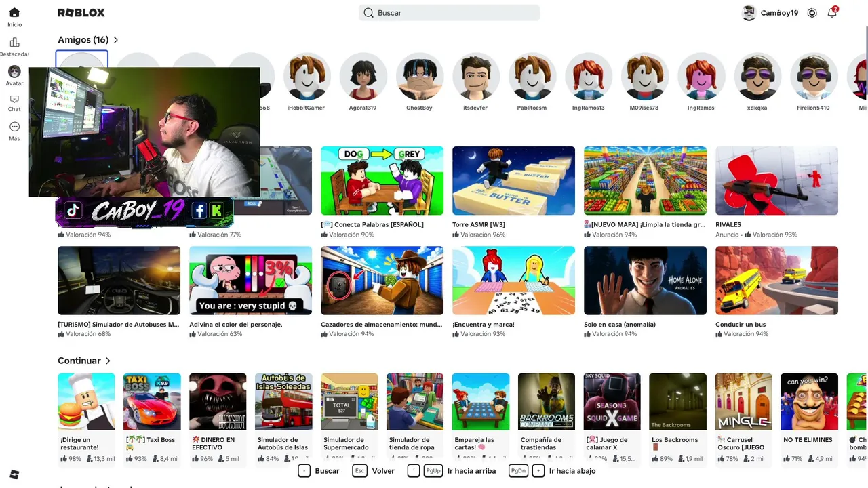Continue Simulador de tienda de ropa
Image resolution: width=868 pixels, height=488 pixels.
[415, 401]
